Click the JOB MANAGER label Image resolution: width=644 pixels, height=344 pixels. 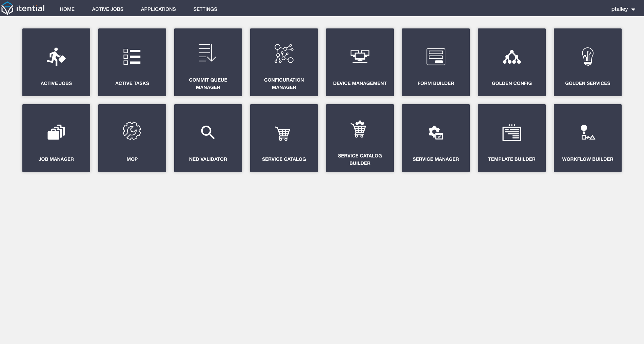point(56,159)
